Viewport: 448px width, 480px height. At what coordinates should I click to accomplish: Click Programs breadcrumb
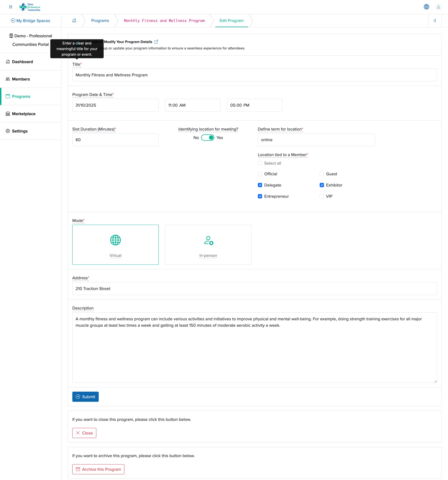click(x=100, y=21)
